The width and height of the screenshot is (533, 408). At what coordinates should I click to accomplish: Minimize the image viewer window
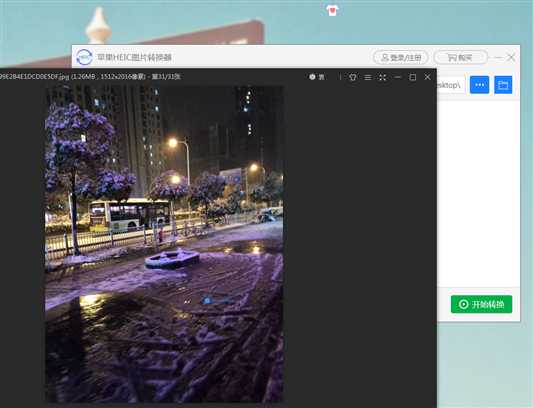(x=397, y=77)
